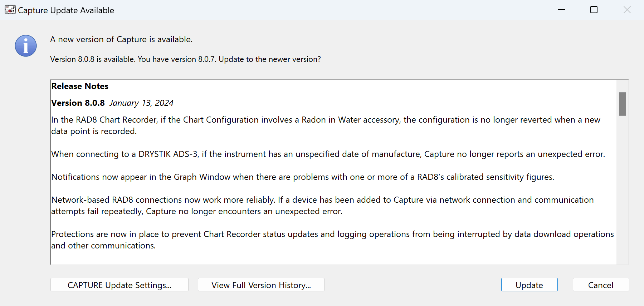Click the bold "Version 8.0.8" heading
The width and height of the screenshot is (644, 306).
tap(78, 103)
